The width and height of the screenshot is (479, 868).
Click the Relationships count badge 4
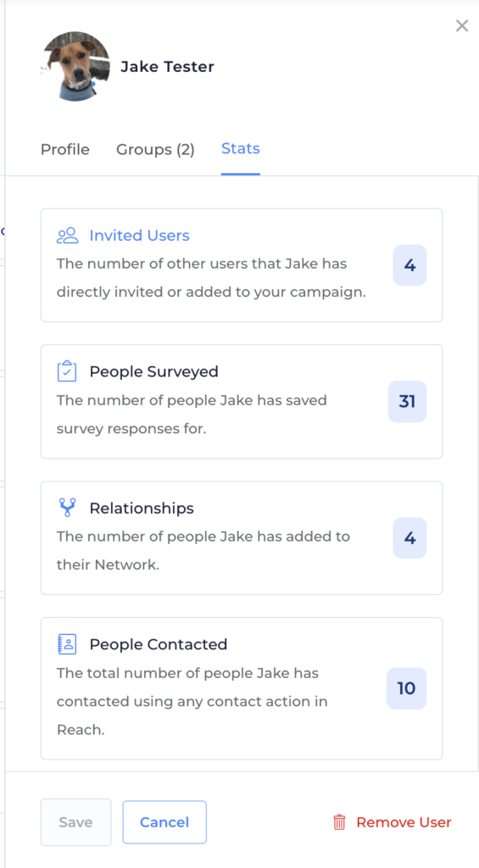[409, 538]
